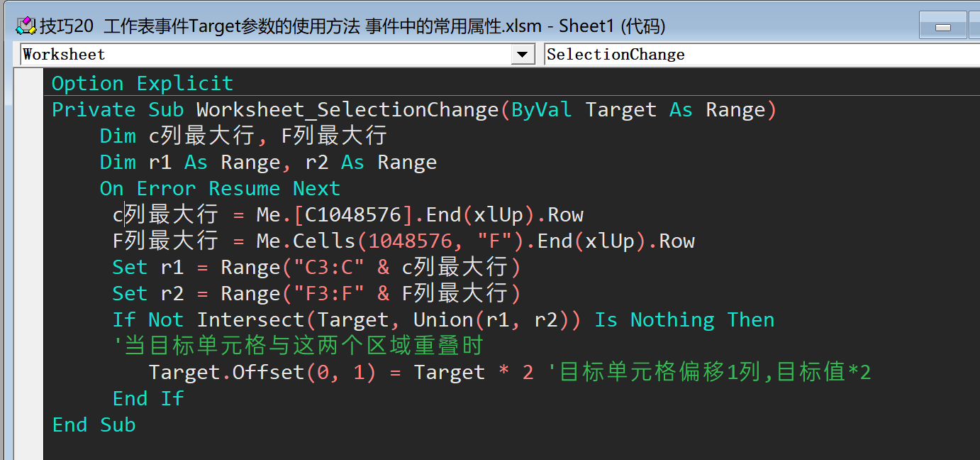Toggle breakpoint in margin beside If Not Intersect line

28,319
